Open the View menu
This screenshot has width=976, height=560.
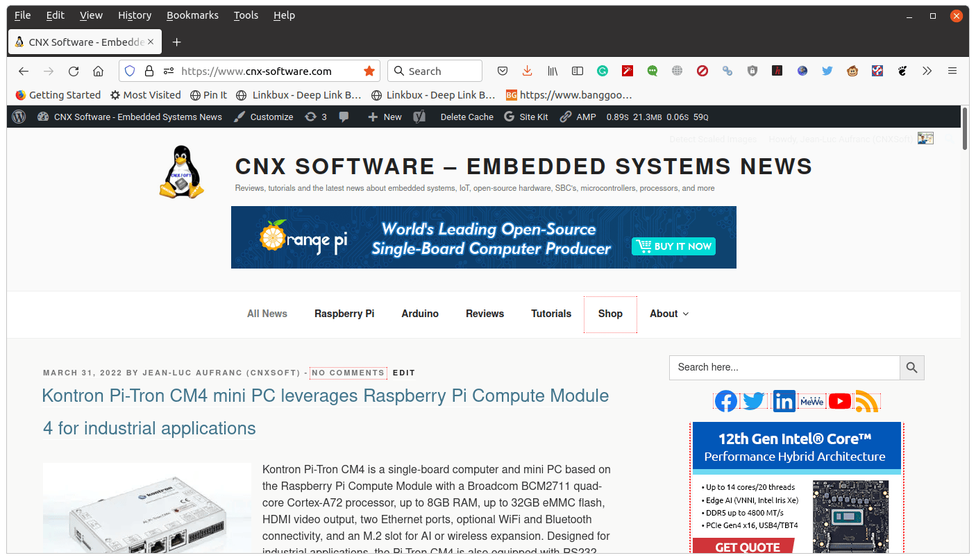(91, 15)
